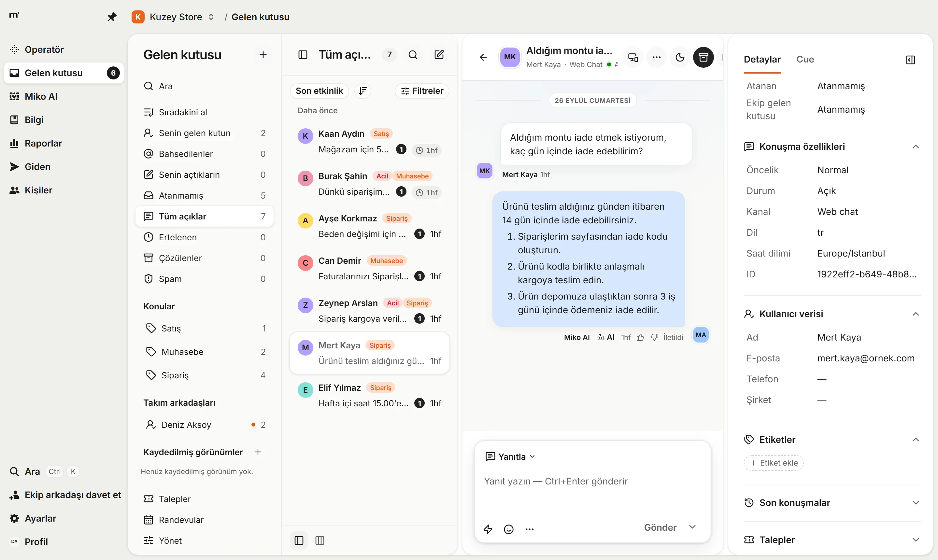This screenshot has height=560, width=938.
Task: Go back with the arrow in the conversation header
Action: tap(483, 57)
